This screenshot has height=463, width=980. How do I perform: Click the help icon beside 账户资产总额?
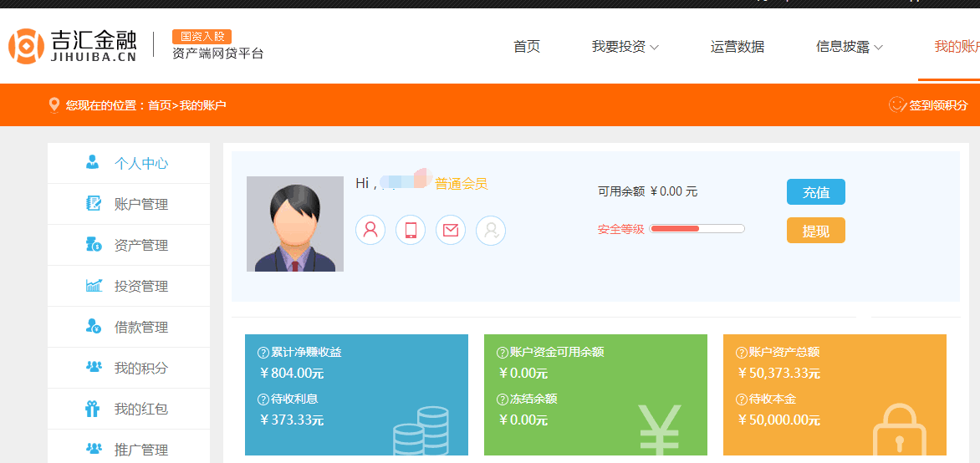[x=742, y=353]
